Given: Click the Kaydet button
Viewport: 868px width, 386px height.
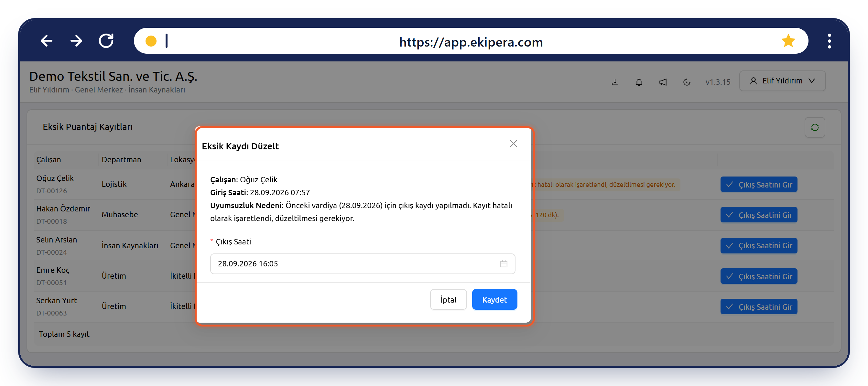Looking at the screenshot, I should 494,299.
